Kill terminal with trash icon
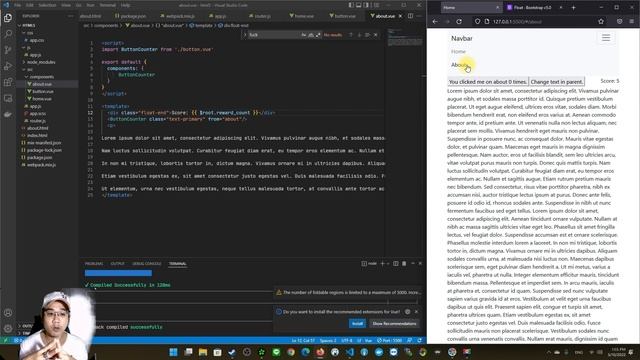Screen dimensions: 640x360 pos(404,264)
